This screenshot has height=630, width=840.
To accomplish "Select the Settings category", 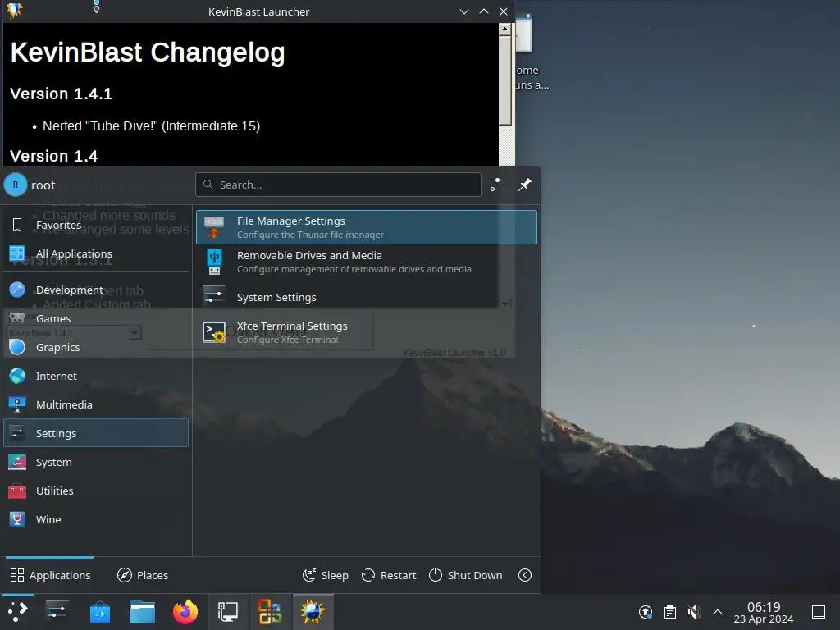I will 96,433.
